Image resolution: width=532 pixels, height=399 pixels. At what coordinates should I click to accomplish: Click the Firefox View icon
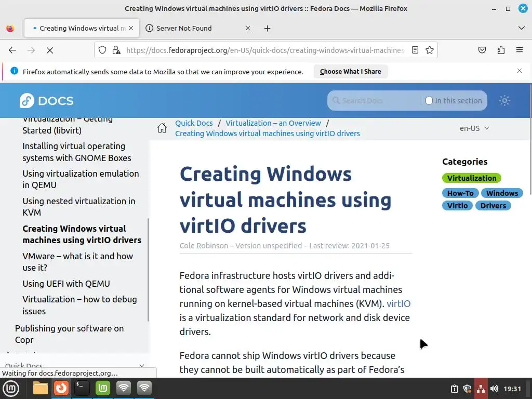point(10,28)
